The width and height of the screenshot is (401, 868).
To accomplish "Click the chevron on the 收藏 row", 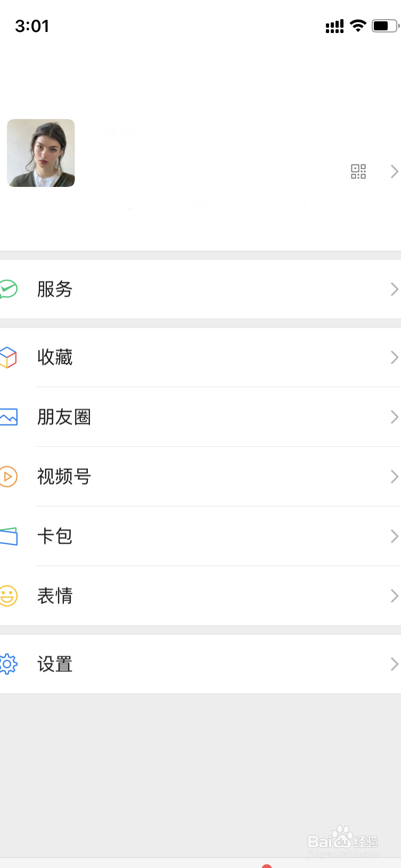I will click(x=394, y=357).
